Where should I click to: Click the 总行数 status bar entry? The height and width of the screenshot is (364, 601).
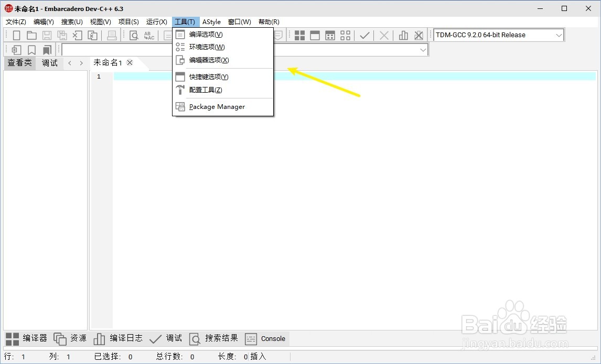coord(175,356)
